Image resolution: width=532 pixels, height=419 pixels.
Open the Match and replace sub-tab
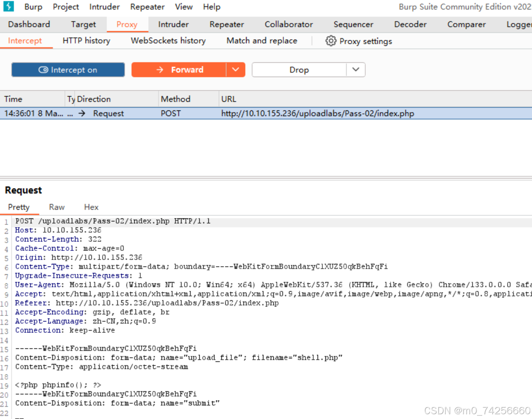click(x=262, y=41)
